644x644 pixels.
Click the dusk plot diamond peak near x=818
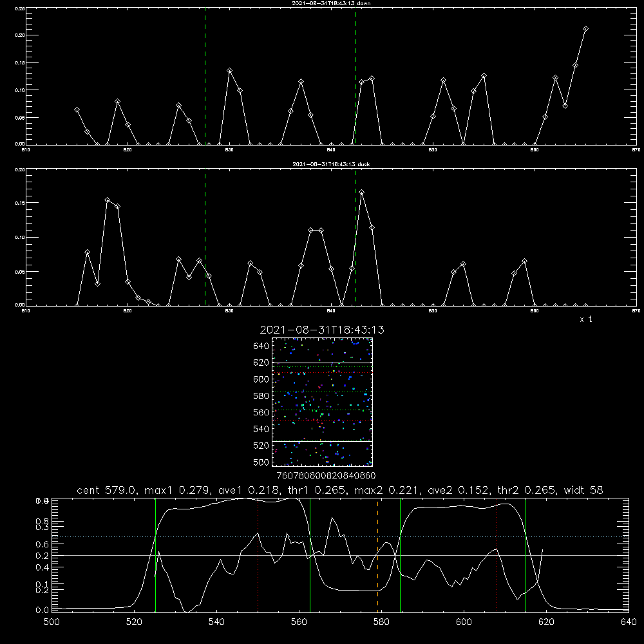107,200
